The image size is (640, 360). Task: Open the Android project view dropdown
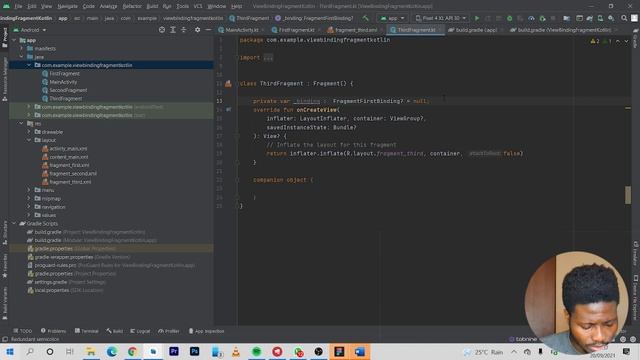[30, 30]
